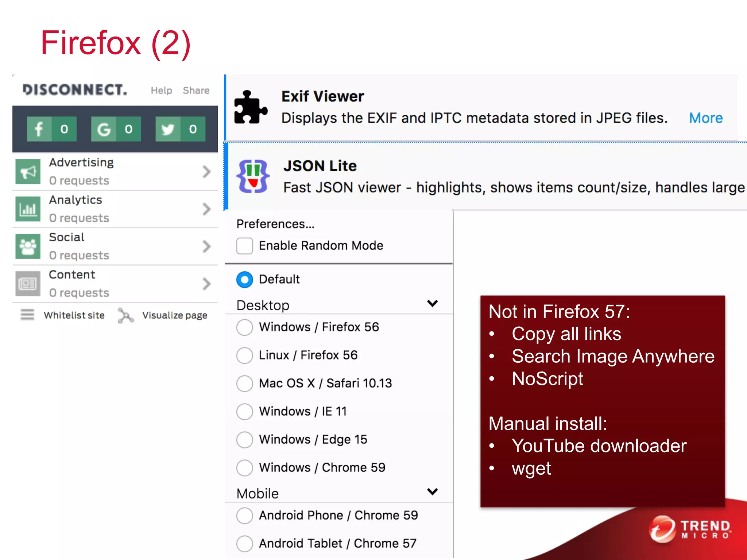Click the Google tracker counter icon
Viewport: 747px width, 560px height.
click(x=116, y=129)
